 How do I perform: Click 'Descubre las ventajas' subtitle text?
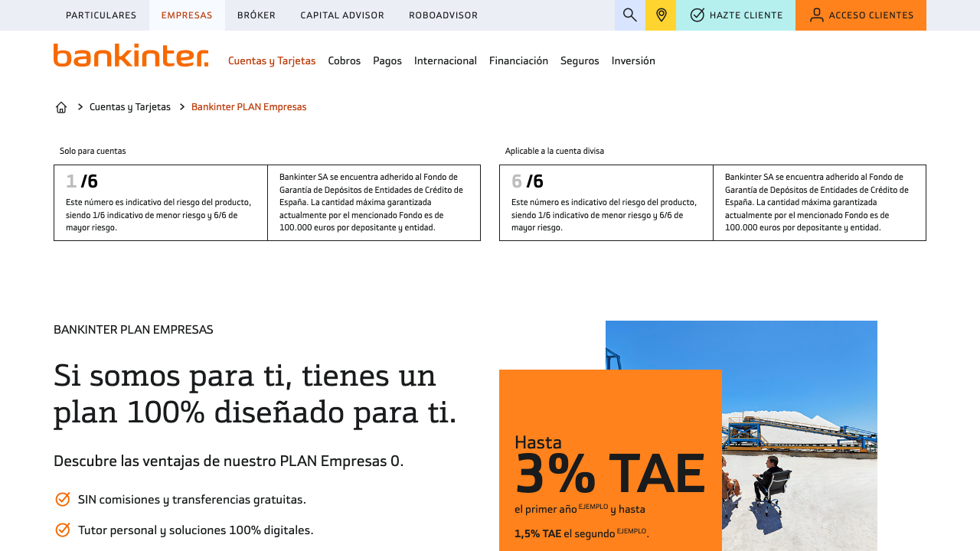pos(228,461)
